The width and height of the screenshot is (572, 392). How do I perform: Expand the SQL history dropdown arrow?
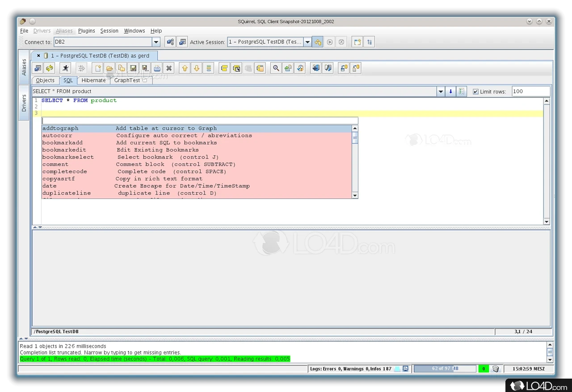[441, 92]
